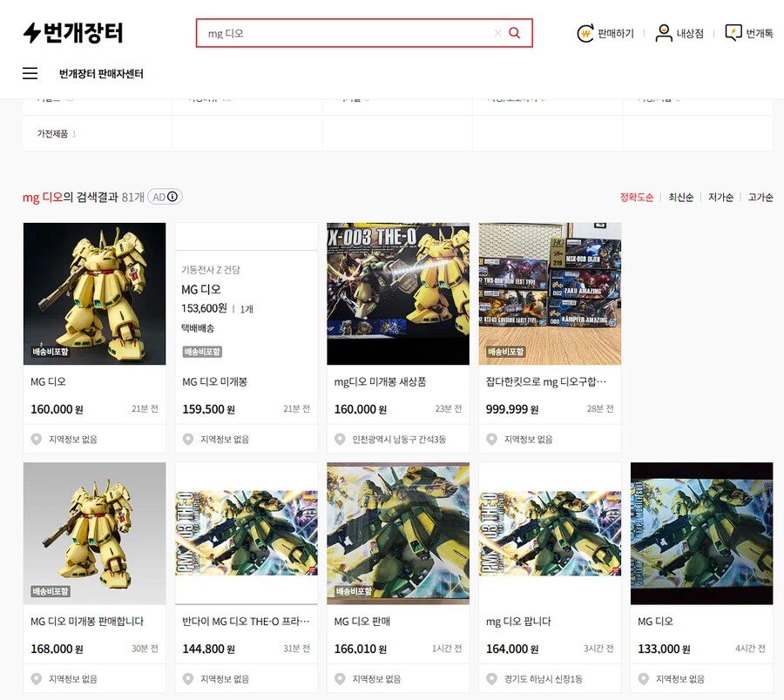Viewport: 784px width, 700px height.
Task: Open mg 디오 팝니다 listing image
Action: pyautogui.click(x=550, y=534)
